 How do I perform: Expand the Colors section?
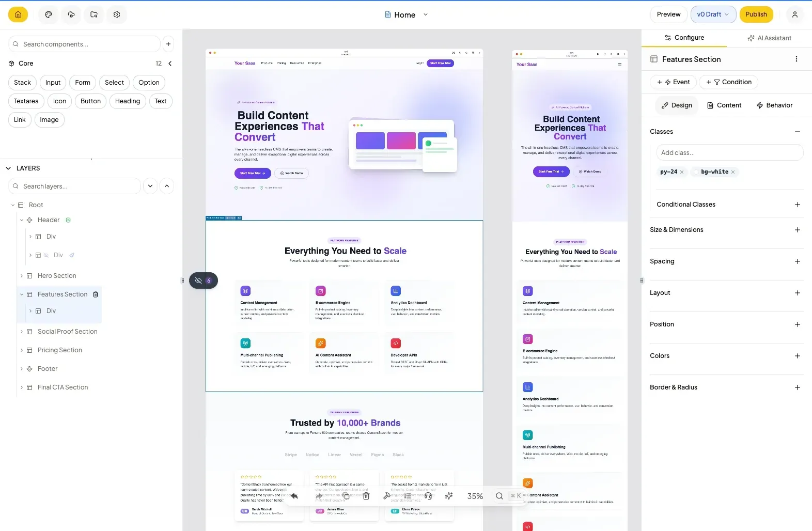pos(797,356)
